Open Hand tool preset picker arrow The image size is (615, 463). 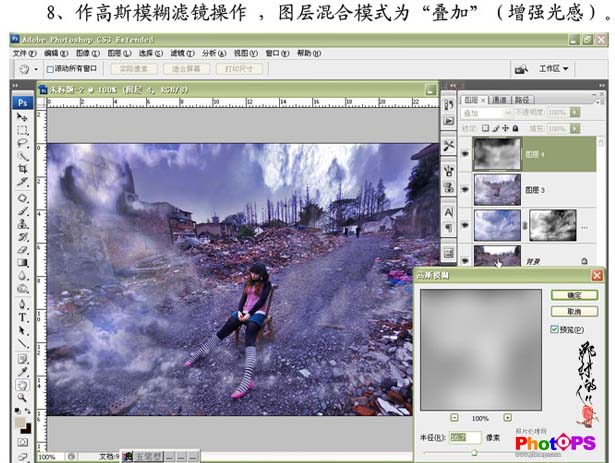click(x=36, y=69)
